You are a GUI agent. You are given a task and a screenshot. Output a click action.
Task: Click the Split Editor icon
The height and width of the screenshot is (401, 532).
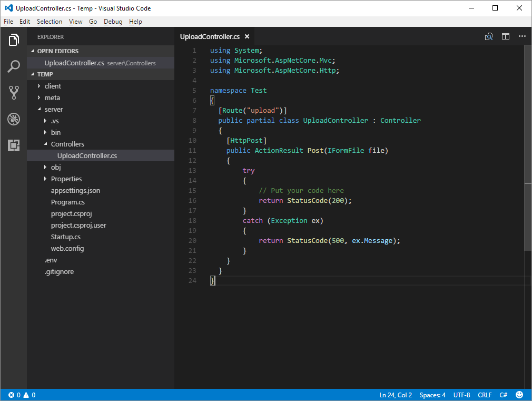[x=506, y=36]
